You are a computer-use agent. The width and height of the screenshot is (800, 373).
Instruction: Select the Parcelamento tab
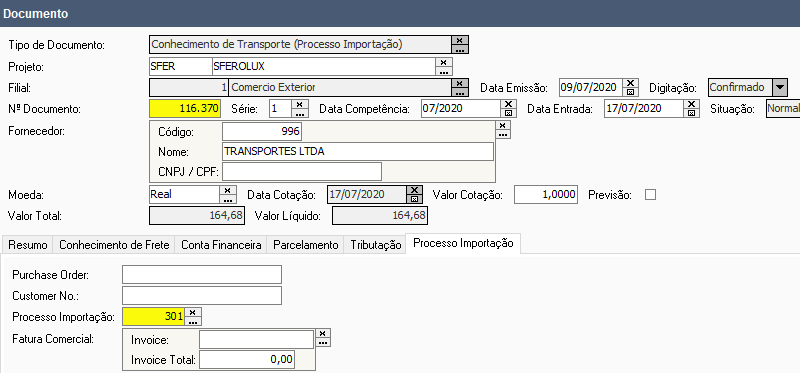pos(306,245)
